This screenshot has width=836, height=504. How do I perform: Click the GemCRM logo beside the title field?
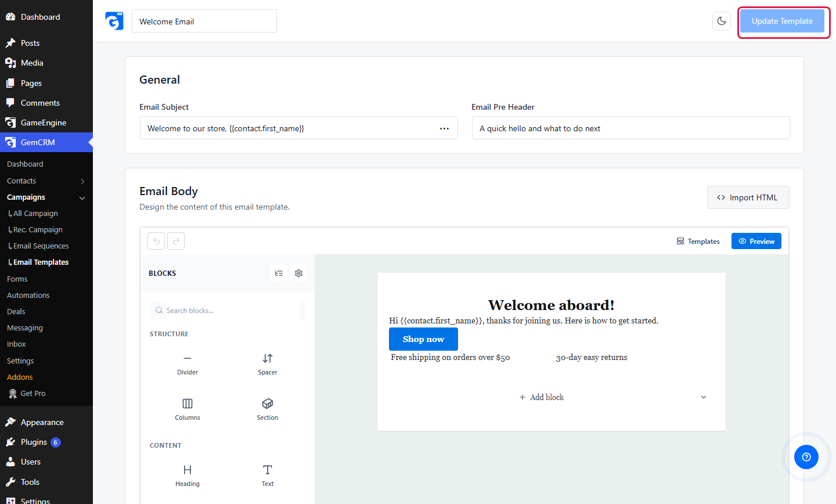(x=114, y=21)
